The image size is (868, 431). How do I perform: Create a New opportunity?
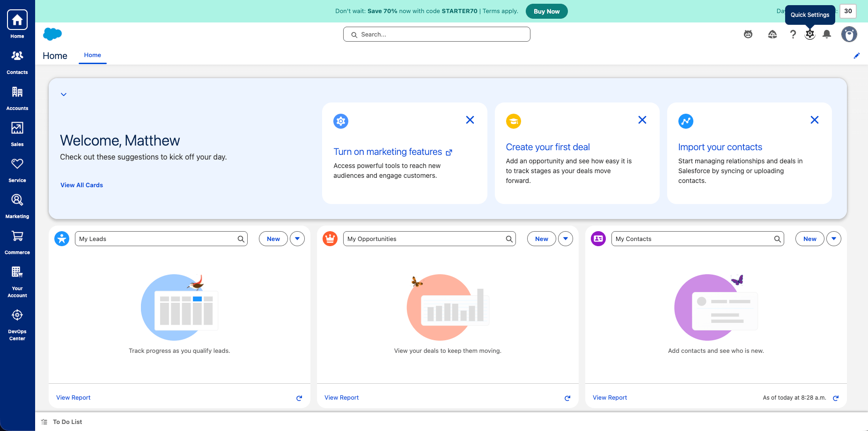click(x=542, y=239)
